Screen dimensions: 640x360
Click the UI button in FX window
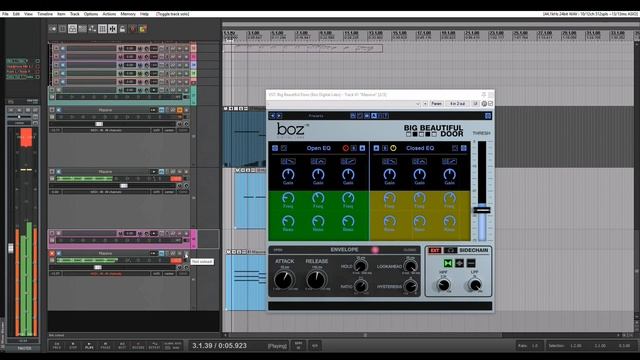[475, 104]
